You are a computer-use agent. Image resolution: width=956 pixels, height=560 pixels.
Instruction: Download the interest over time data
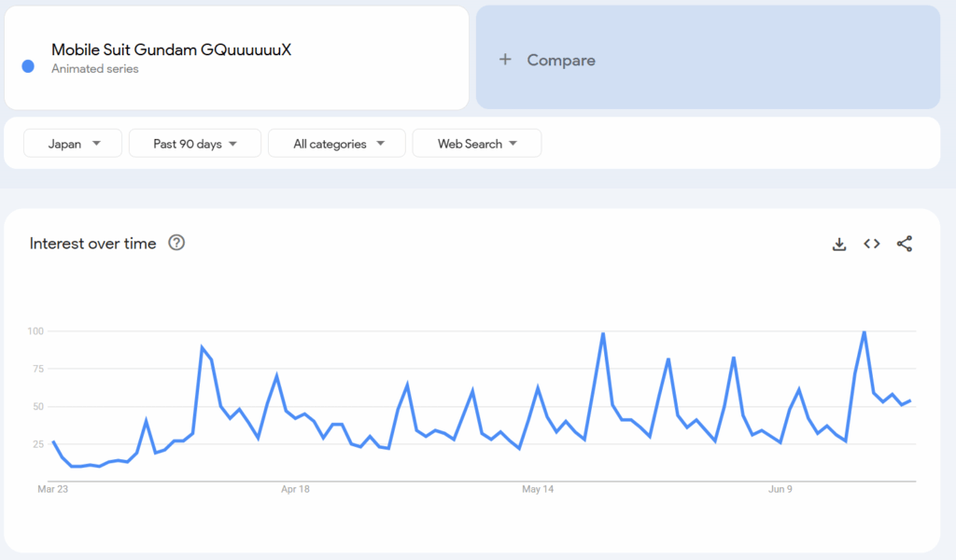coord(839,245)
